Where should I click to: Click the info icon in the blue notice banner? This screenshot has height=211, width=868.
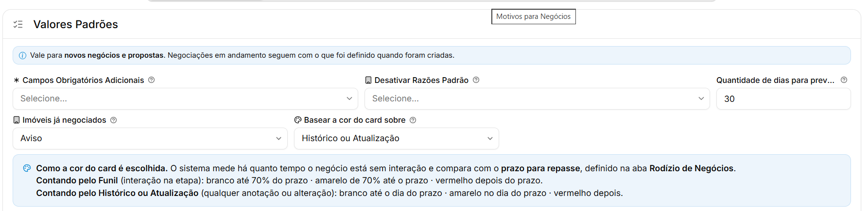tap(22, 55)
